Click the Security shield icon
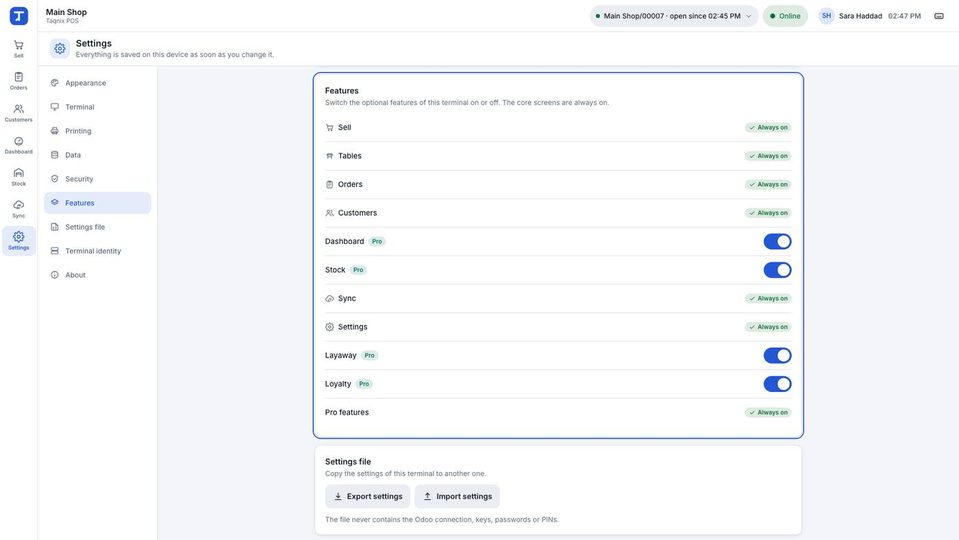 click(x=54, y=179)
